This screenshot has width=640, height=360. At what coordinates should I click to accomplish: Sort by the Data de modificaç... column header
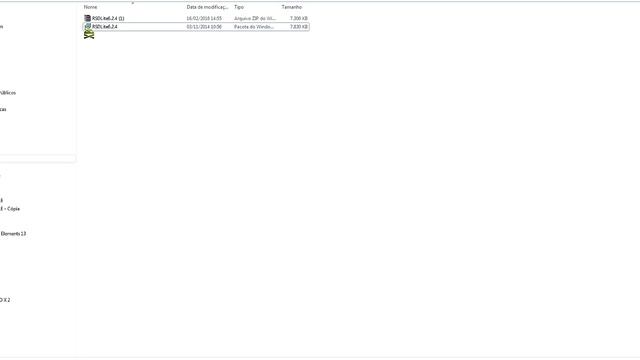(x=207, y=7)
